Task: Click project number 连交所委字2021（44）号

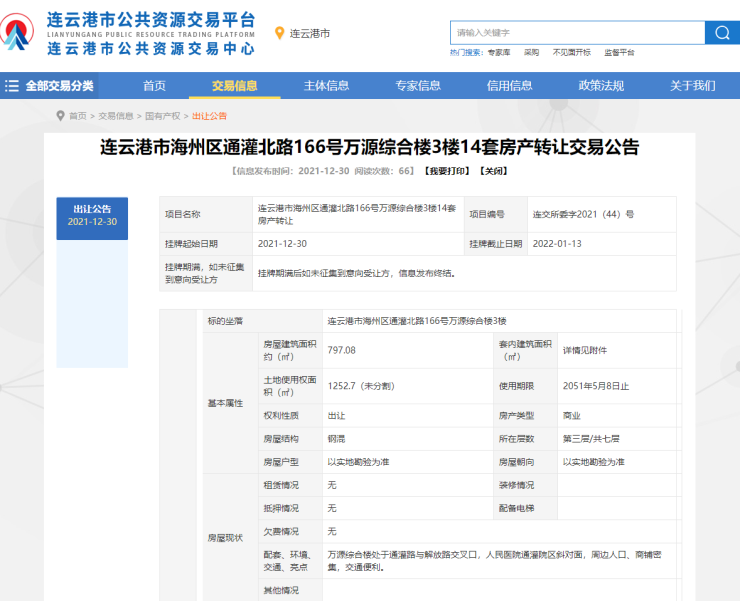Action: (x=583, y=214)
